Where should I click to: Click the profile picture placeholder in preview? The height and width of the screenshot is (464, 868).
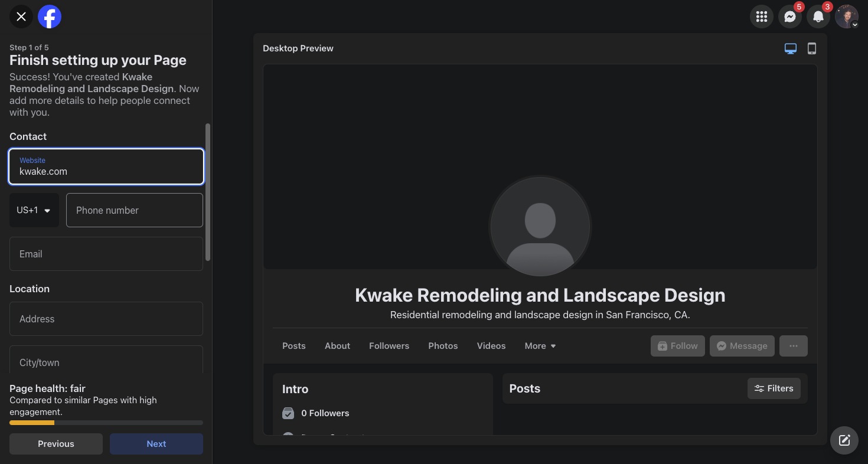click(x=540, y=227)
